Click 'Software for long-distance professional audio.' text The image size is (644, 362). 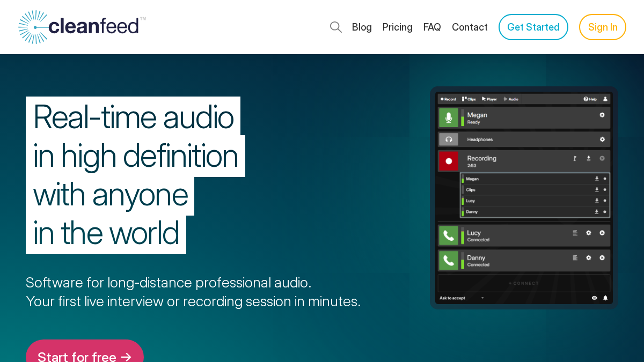pos(169,283)
